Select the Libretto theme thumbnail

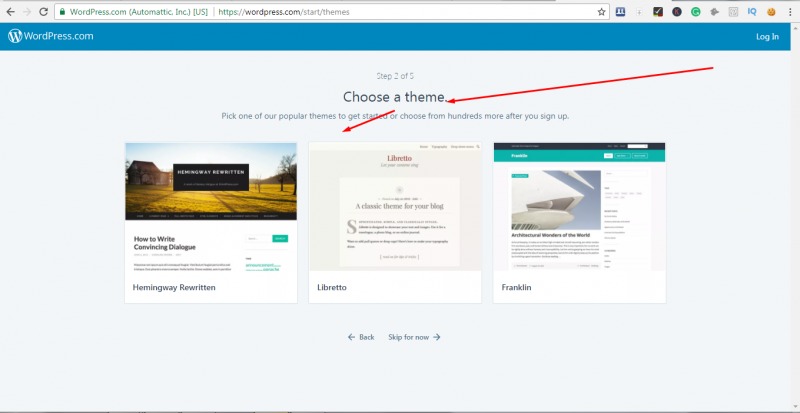click(x=395, y=207)
